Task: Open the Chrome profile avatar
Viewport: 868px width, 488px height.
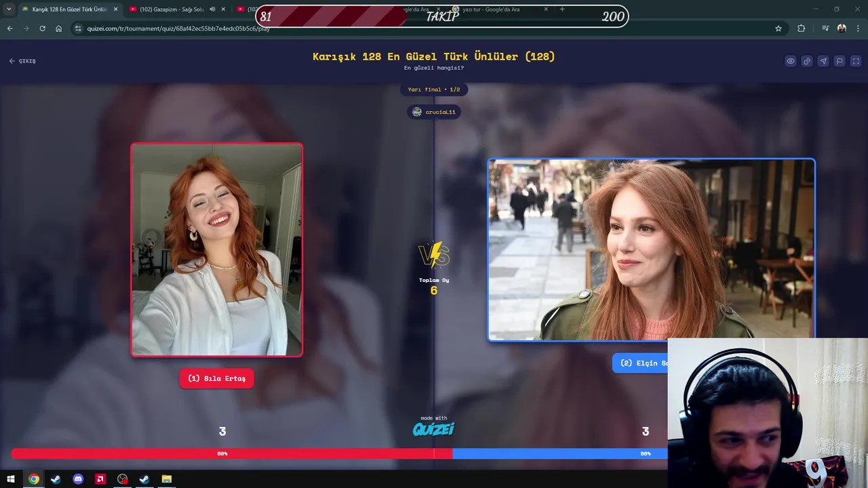Action: (842, 28)
